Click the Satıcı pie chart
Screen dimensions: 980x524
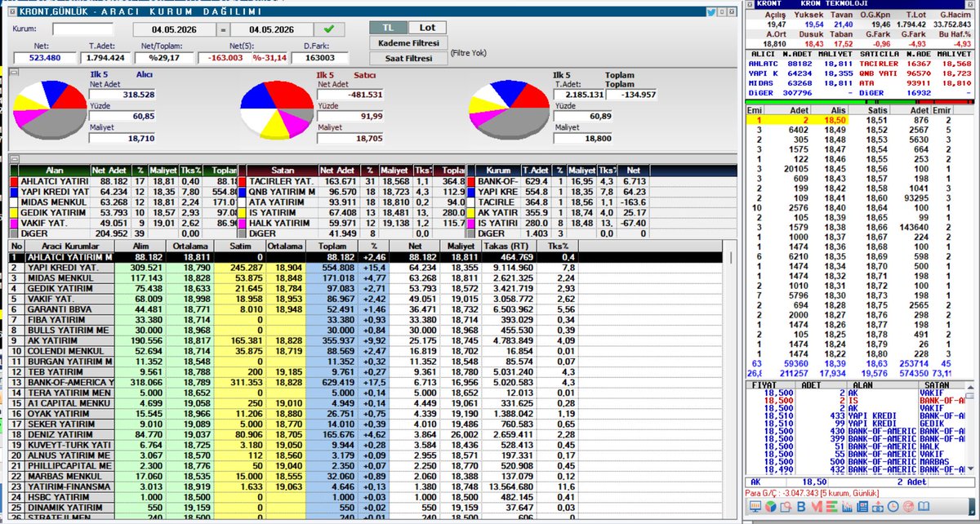point(278,110)
